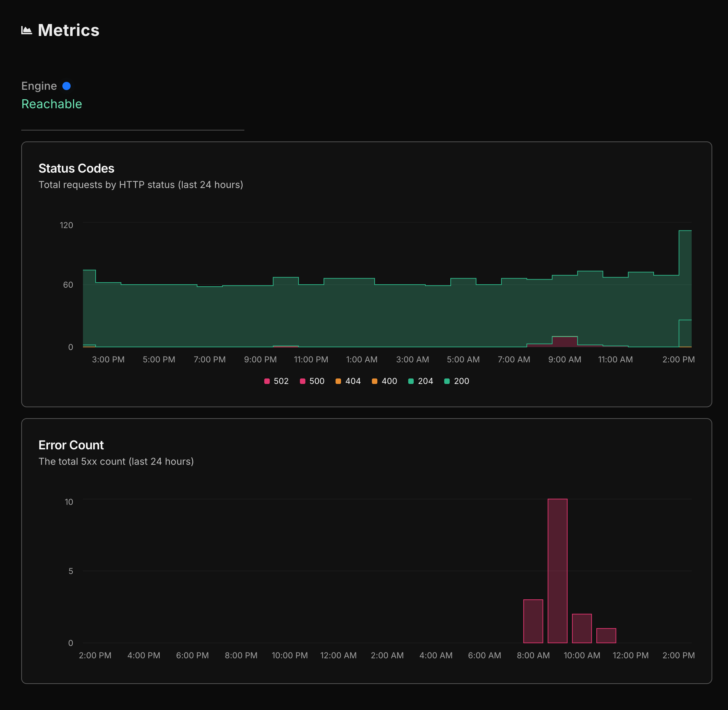Screen dimensions: 728x710
Task: Click the smallest error count bar
Action: 606,636
